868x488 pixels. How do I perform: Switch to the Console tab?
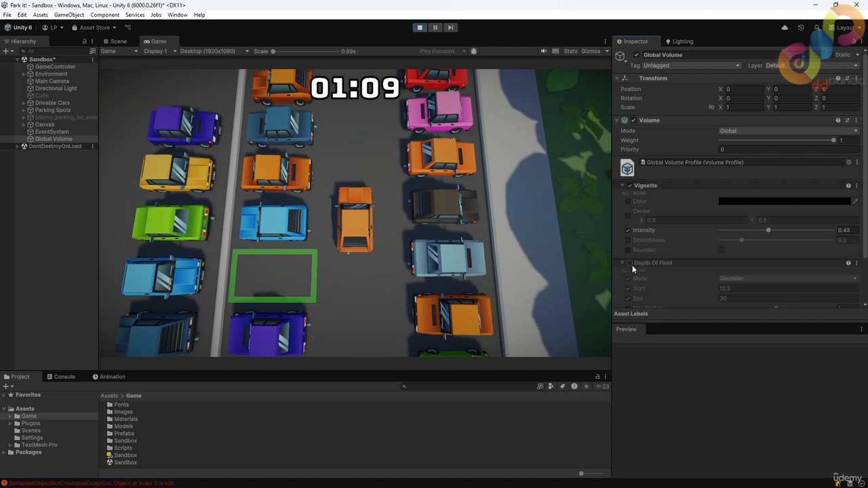61,377
